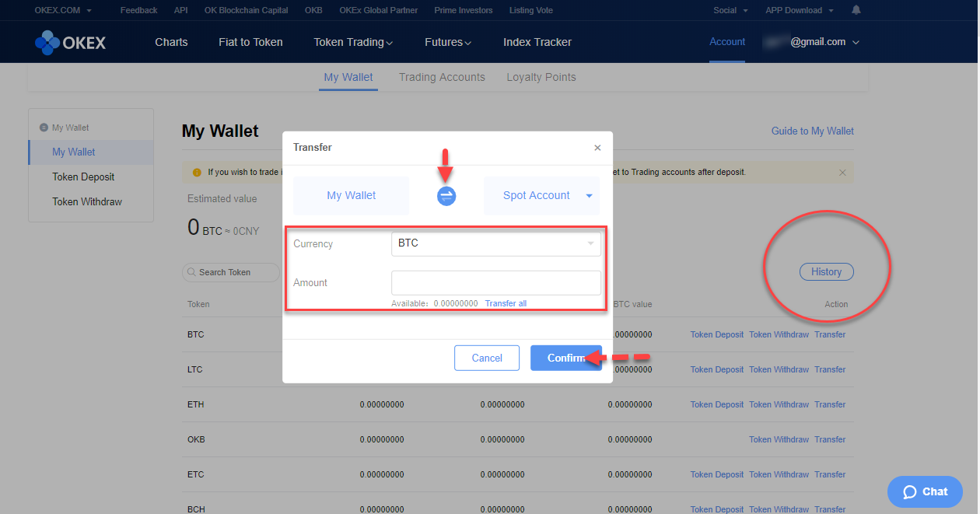Click Transfer in the BTC row
The width and height of the screenshot is (980, 514).
coord(830,335)
